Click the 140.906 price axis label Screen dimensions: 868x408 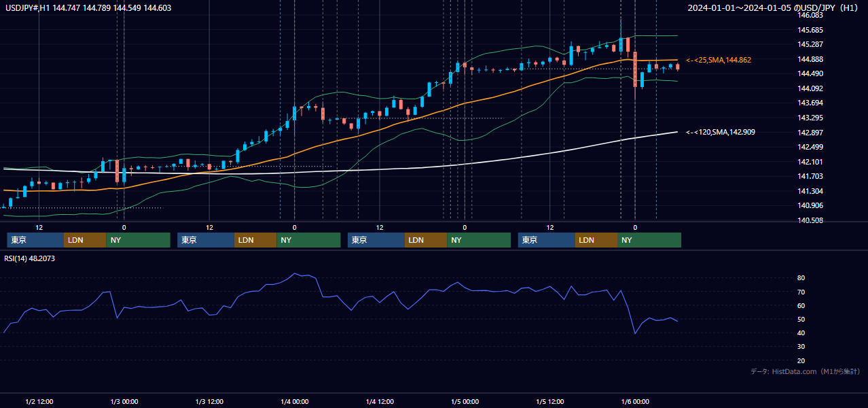(811, 205)
